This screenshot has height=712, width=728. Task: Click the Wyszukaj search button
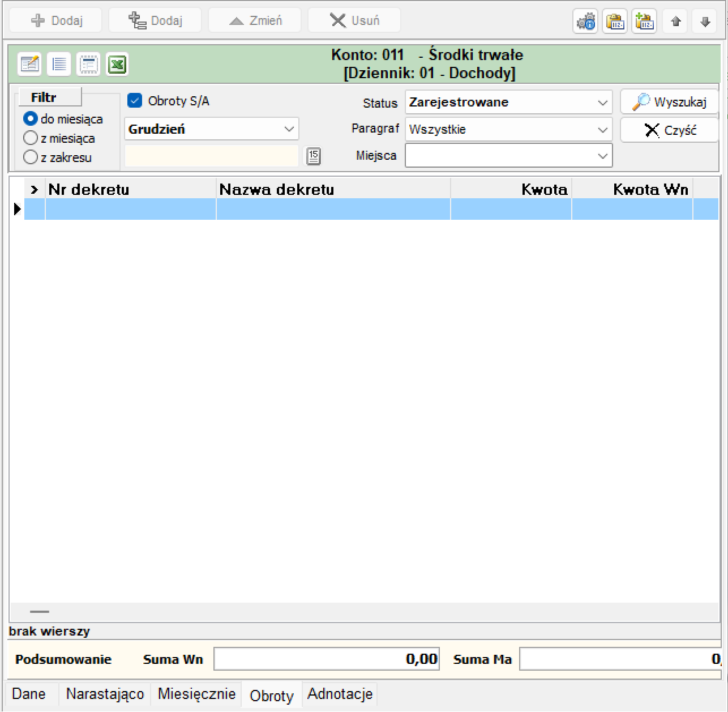(x=670, y=102)
